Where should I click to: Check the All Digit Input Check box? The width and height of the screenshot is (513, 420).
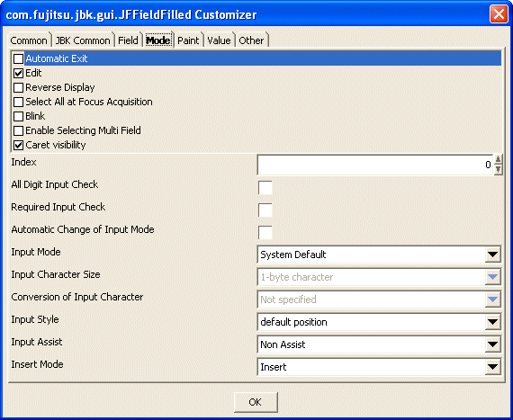coord(265,188)
